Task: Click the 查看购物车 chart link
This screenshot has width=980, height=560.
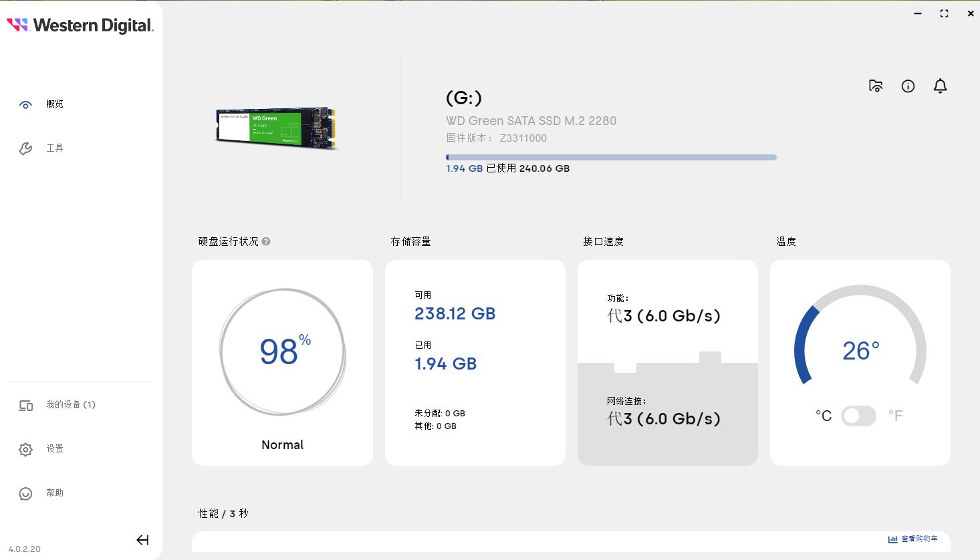Action: point(913,539)
